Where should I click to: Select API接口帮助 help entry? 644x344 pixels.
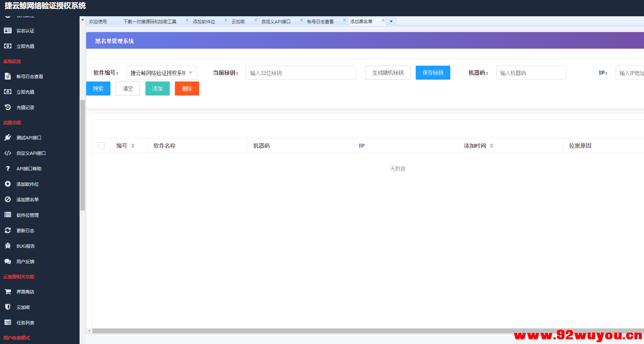[x=29, y=168]
